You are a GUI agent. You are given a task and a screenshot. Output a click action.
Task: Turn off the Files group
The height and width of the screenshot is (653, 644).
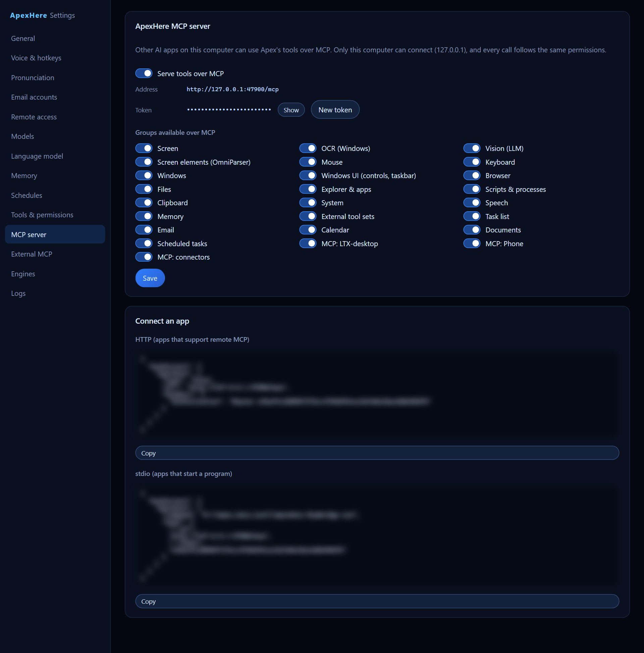(x=144, y=189)
